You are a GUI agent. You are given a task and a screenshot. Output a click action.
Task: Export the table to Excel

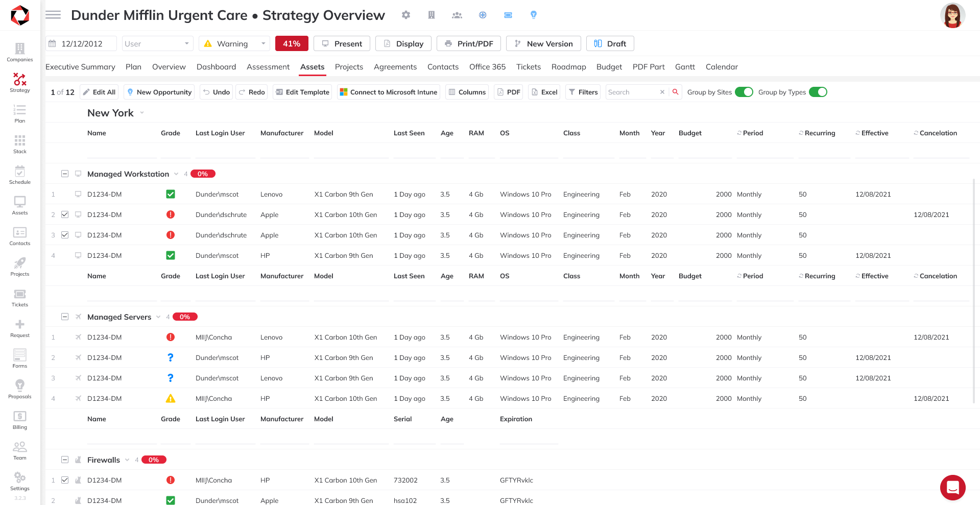point(544,92)
